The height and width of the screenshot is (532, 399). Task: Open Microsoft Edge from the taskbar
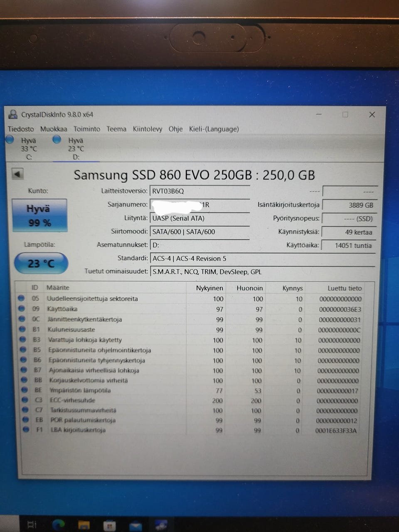pos(58,525)
